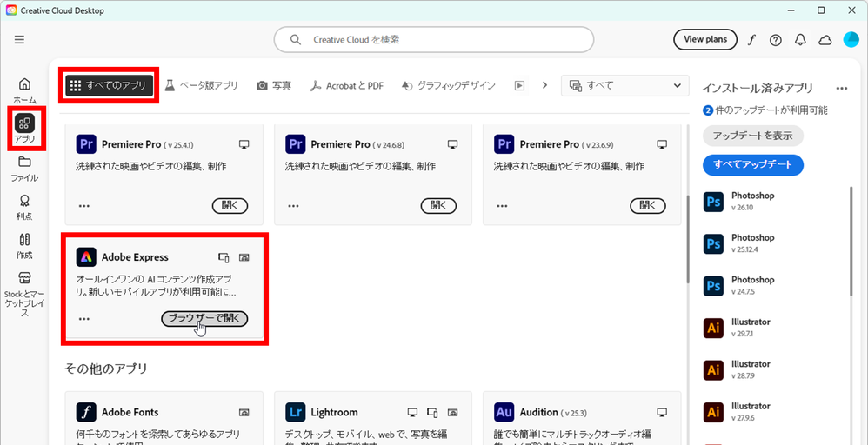Image resolution: width=868 pixels, height=445 pixels.
Task: Click the web platform icon on Adobe Express
Action: coord(244,257)
